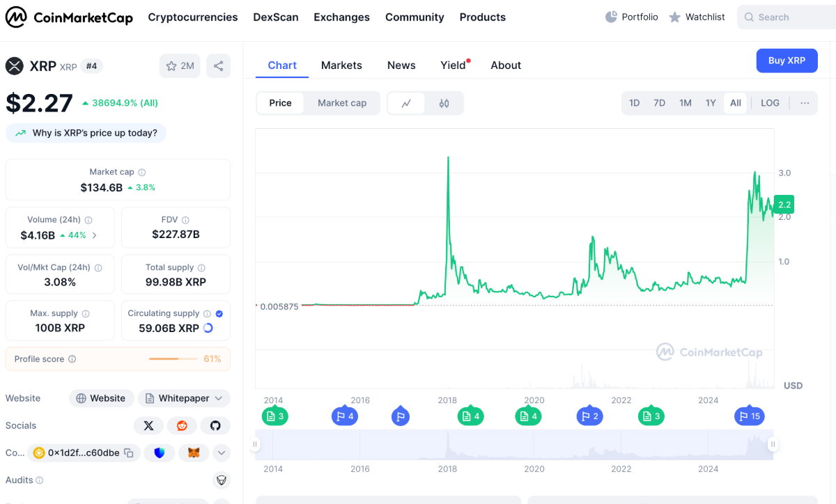This screenshot has height=504, width=836.
Task: Show FDV info icon
Action: pos(186,220)
